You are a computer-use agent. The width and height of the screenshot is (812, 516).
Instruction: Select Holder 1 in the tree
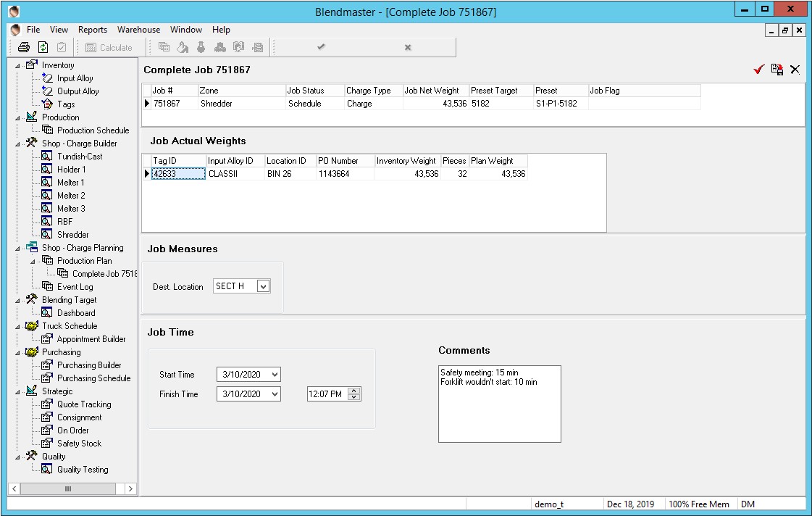click(x=72, y=170)
